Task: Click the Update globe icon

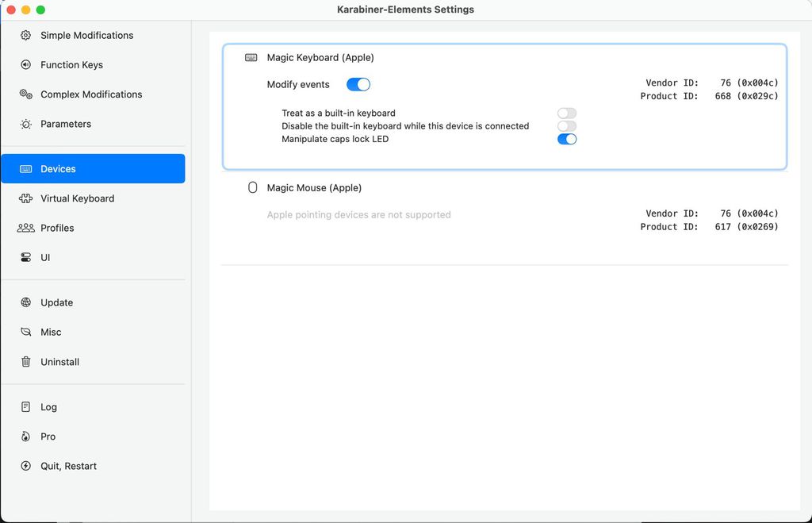Action: [x=25, y=302]
